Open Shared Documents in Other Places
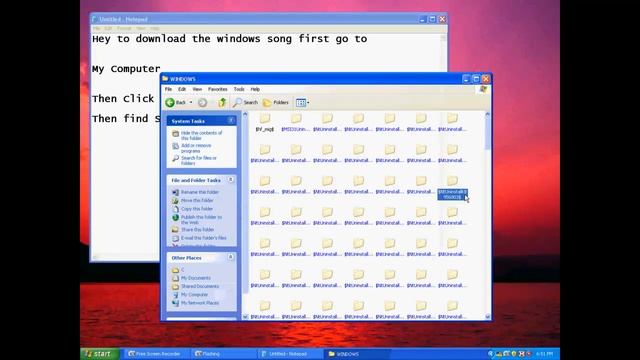 tap(200, 286)
